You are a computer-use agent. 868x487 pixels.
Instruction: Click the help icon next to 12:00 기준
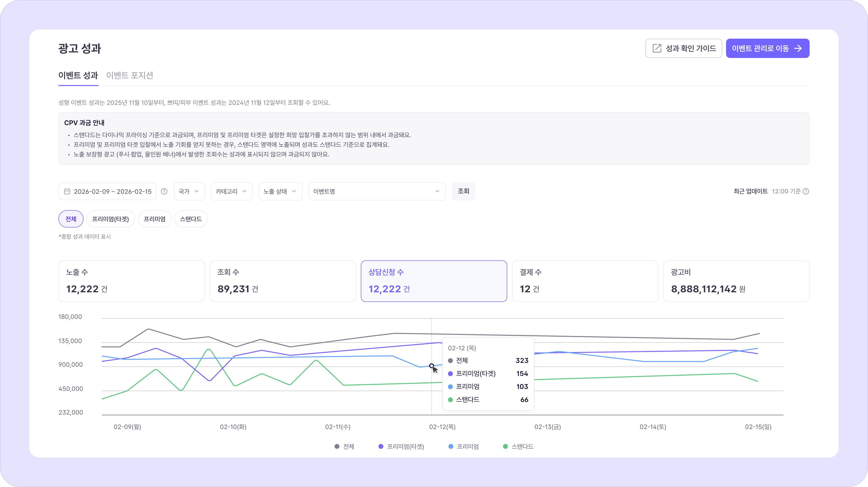point(806,191)
